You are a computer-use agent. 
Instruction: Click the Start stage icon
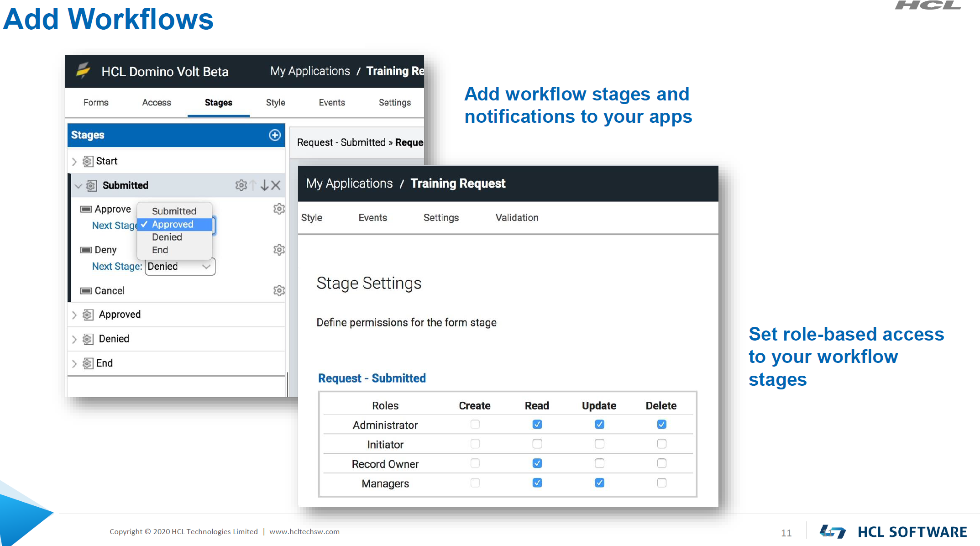point(88,161)
